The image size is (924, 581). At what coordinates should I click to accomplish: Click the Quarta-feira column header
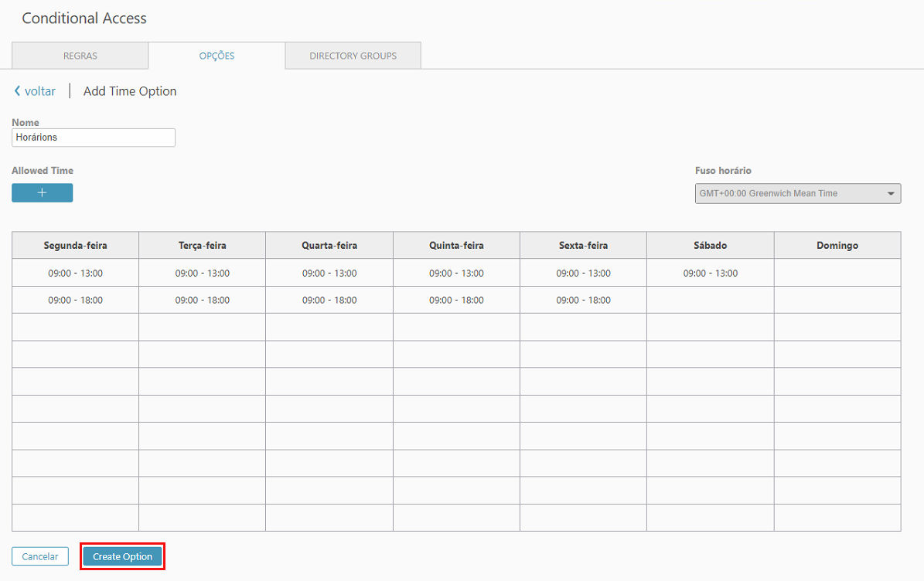pyautogui.click(x=329, y=246)
